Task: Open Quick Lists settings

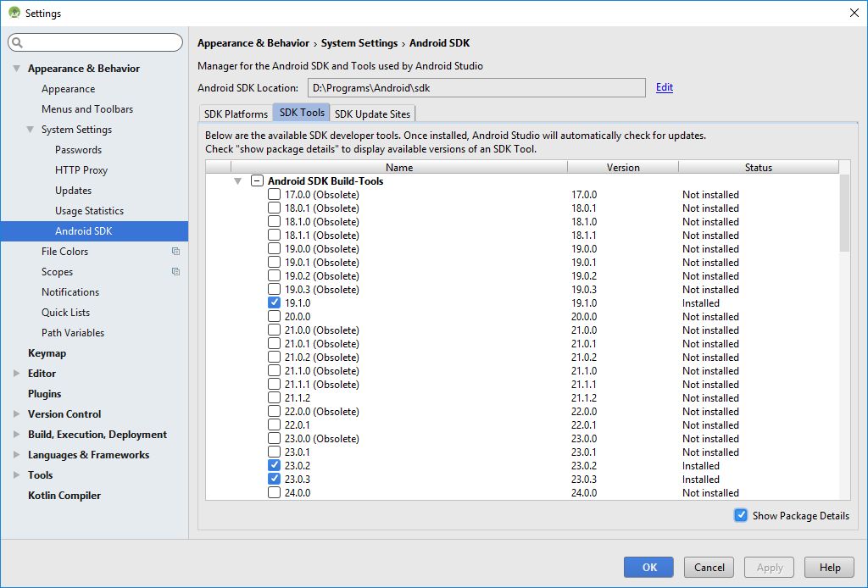Action: point(66,313)
